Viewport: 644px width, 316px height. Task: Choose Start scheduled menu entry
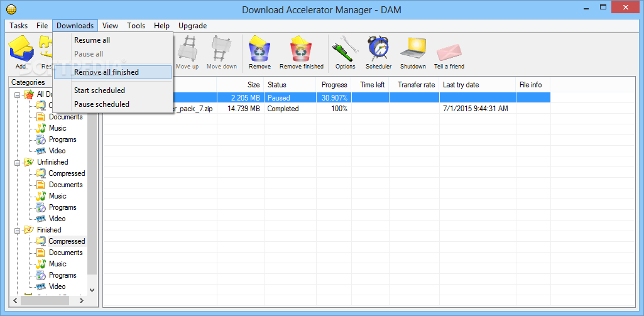click(x=112, y=90)
